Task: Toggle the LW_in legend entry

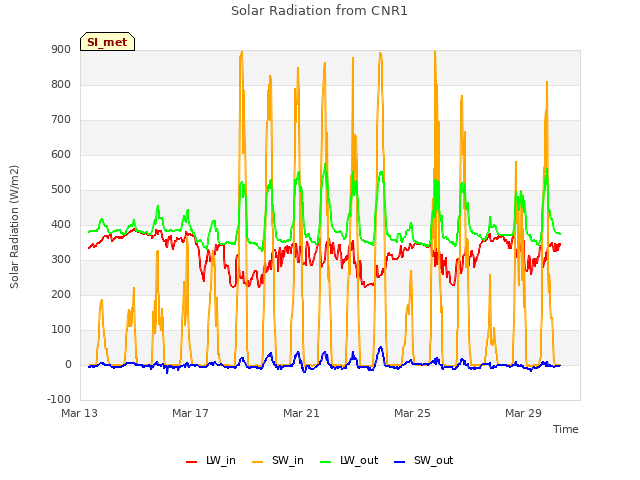Action: tap(211, 460)
